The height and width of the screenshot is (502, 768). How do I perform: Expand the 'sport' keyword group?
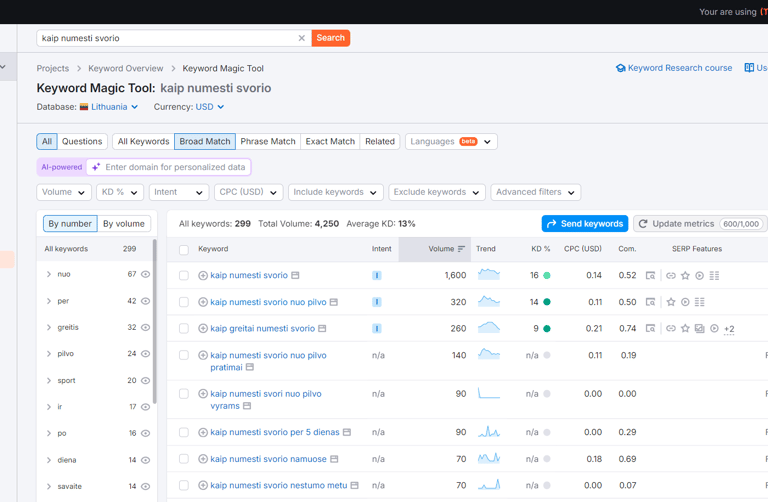tap(48, 381)
